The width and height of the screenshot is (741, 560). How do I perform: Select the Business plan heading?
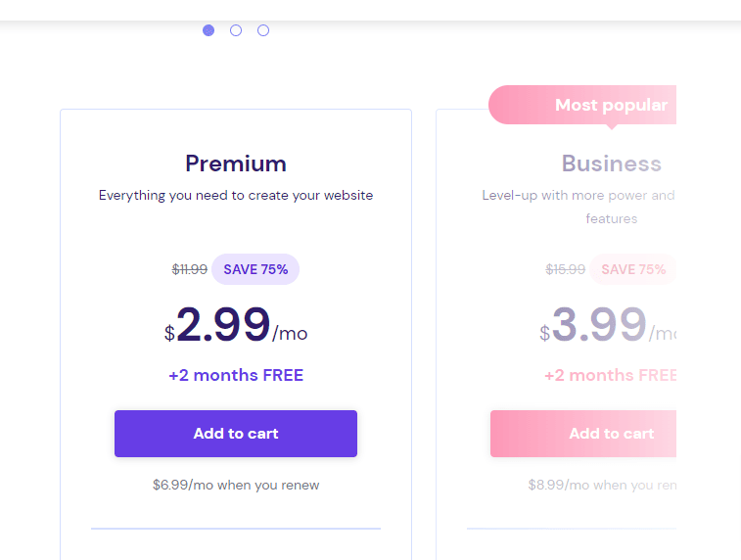coord(612,163)
